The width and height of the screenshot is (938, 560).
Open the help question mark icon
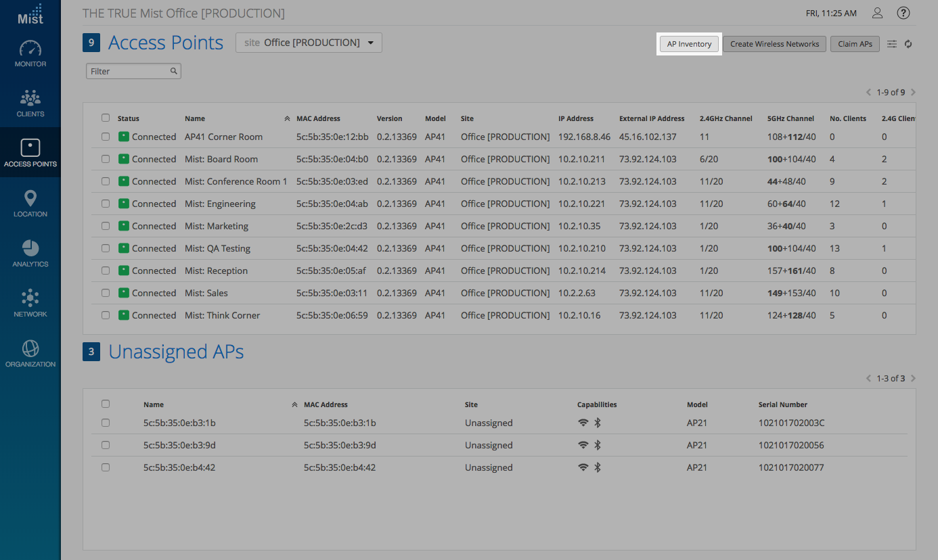click(x=903, y=13)
